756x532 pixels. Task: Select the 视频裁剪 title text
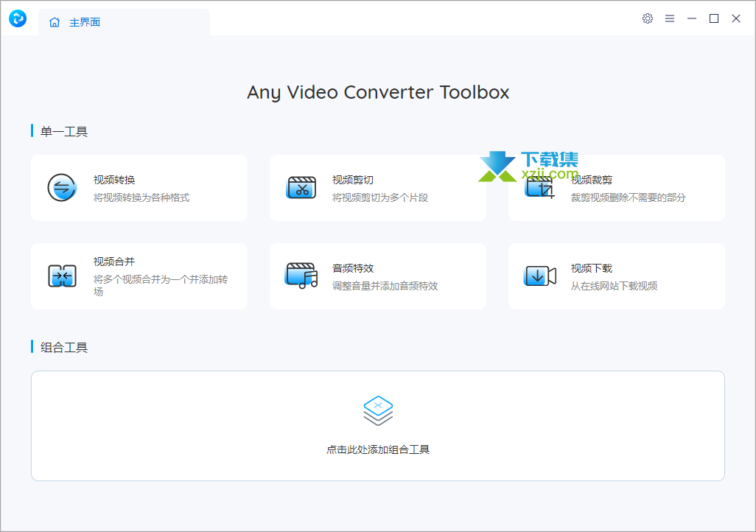[592, 180]
